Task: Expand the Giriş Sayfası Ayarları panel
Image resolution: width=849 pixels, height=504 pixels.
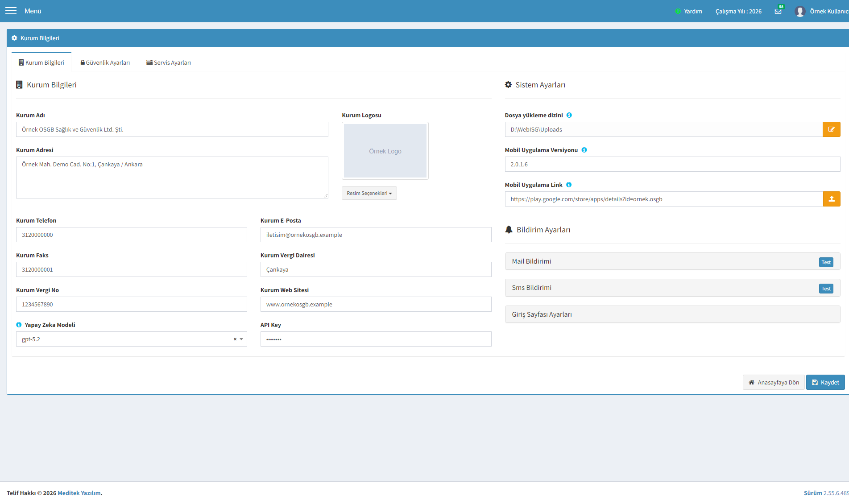Action: pos(672,314)
